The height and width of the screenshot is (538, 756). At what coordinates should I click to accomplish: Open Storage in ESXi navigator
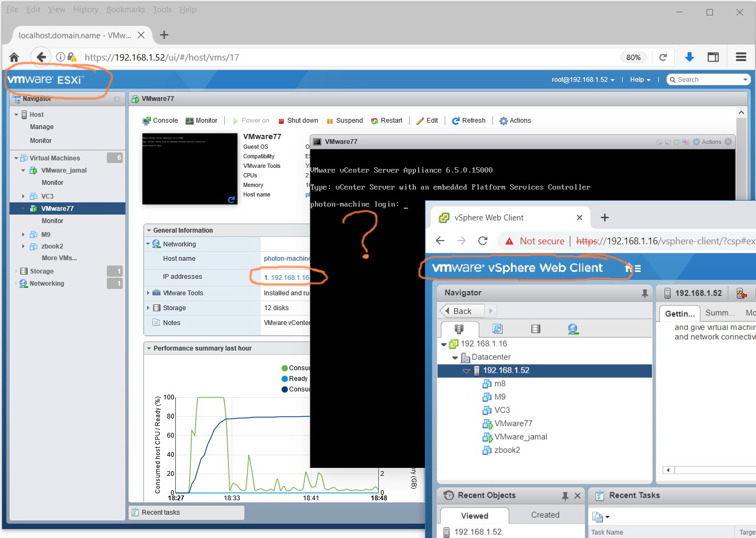41,271
